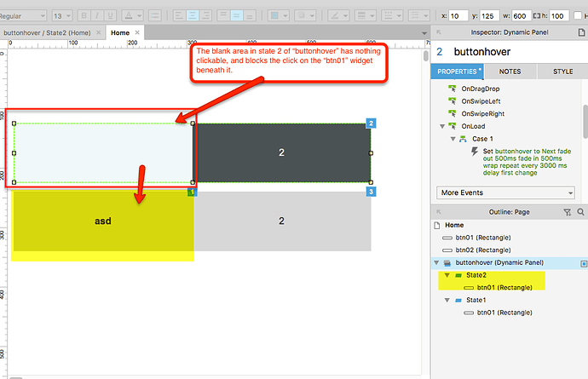Click the OnDragDrop event icon
This screenshot has width=588, height=379.
pyautogui.click(x=453, y=88)
